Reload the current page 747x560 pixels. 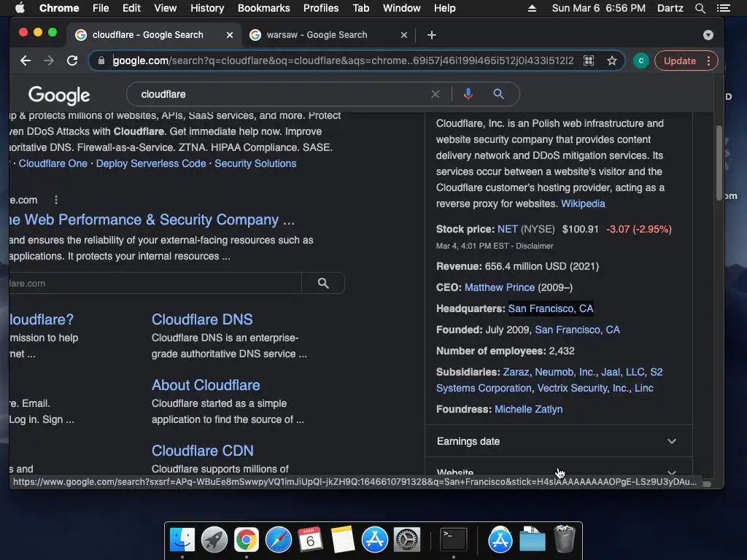pyautogui.click(x=72, y=61)
